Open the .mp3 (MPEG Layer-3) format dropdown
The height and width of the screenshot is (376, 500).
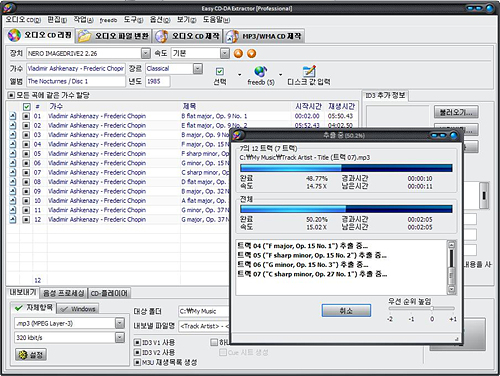120,323
